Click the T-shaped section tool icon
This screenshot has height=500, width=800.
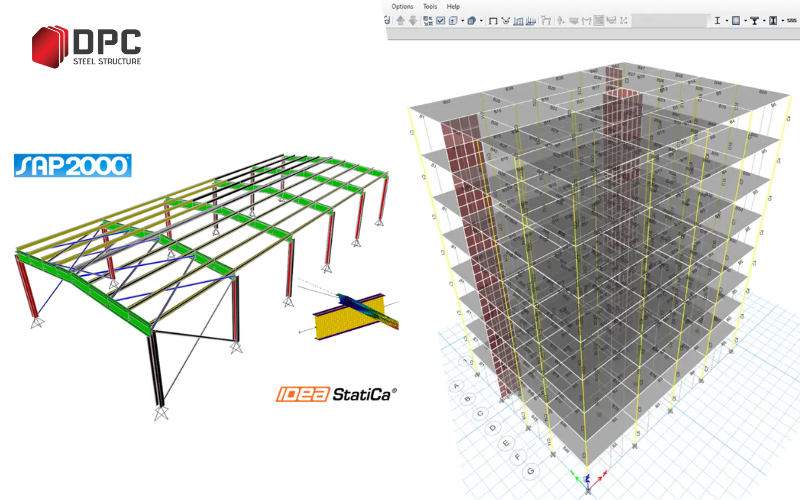(755, 20)
